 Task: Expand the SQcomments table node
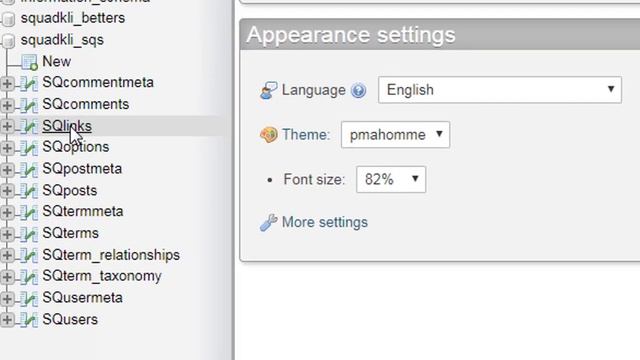click(7, 105)
